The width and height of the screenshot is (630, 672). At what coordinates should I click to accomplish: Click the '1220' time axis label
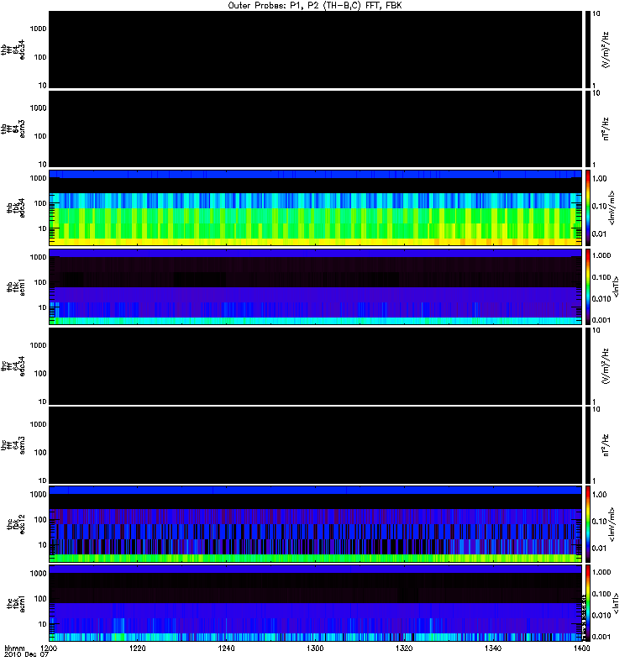[x=138, y=648]
